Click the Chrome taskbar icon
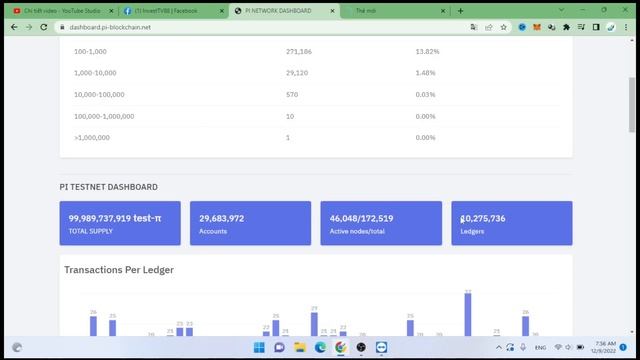This screenshot has height=360, width=640. click(341, 347)
